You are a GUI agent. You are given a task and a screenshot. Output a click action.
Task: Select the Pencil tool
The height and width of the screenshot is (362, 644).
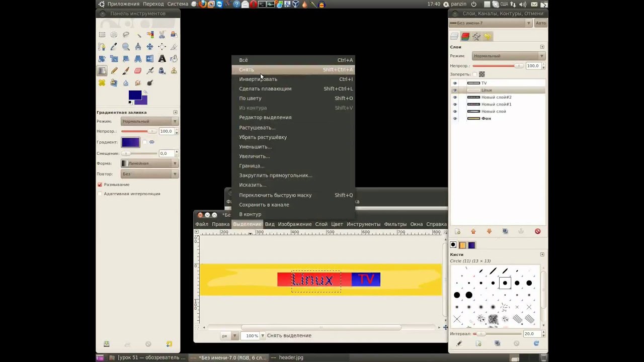click(x=114, y=71)
